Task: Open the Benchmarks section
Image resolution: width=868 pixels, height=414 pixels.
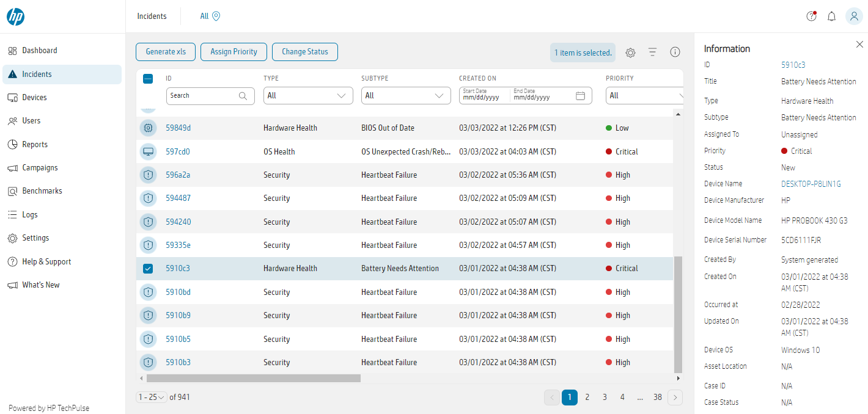Action: (42, 191)
